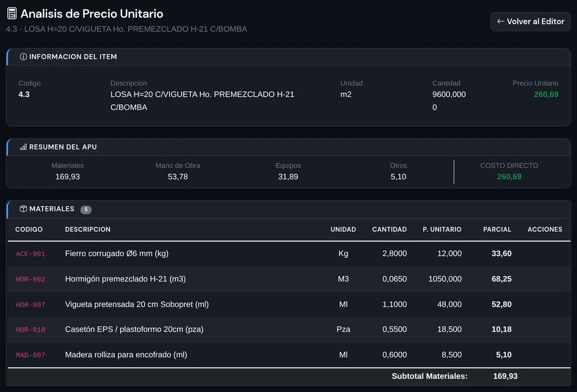
Task: Click the green Precio Unitario value 260,69
Action: tap(546, 94)
